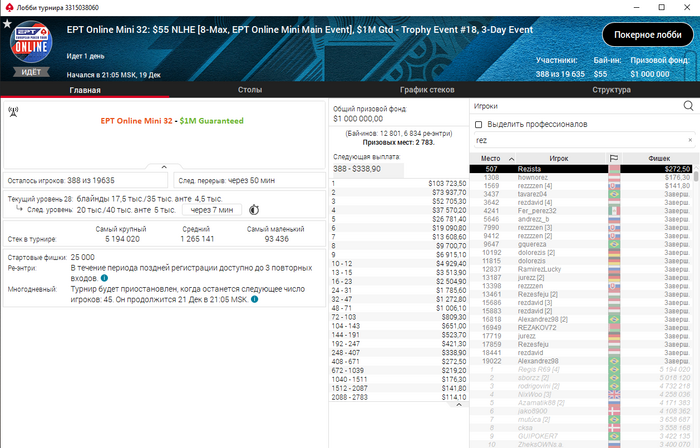Click next payout '388 - $338,90'
This screenshot has height=448, width=700.
(357, 169)
